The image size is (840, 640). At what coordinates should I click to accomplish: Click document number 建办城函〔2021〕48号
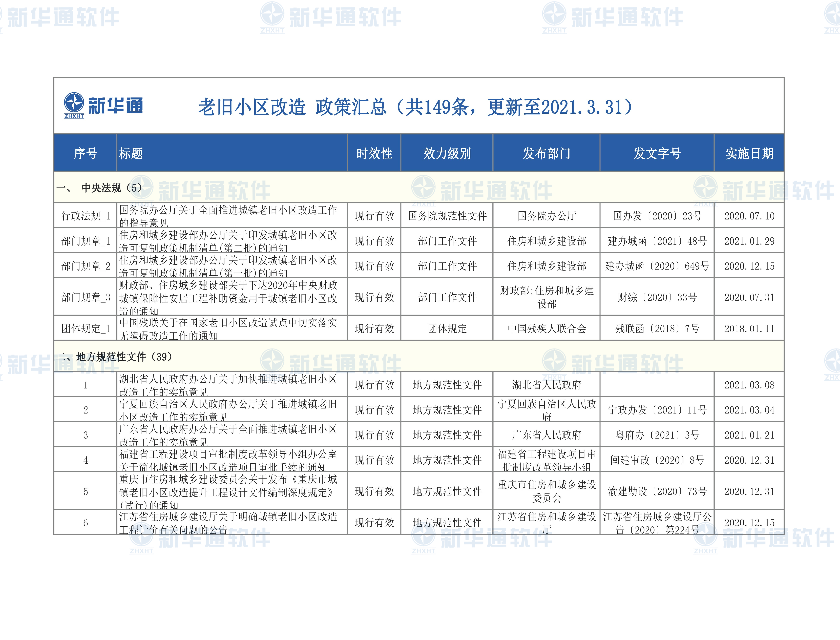click(x=657, y=241)
